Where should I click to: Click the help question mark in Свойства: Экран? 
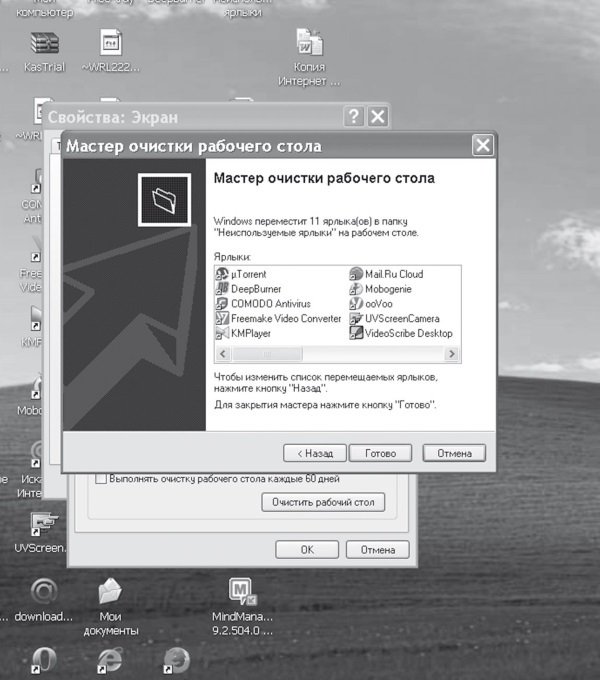pyautogui.click(x=354, y=116)
